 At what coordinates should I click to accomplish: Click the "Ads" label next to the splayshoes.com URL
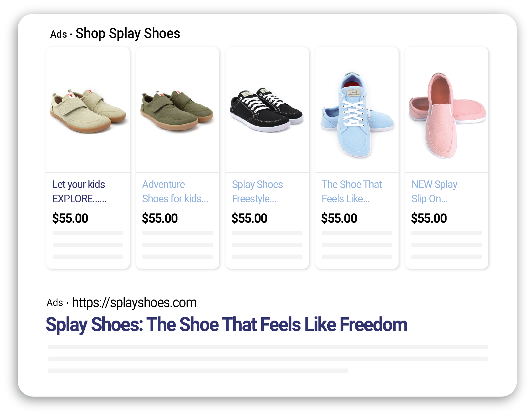click(x=55, y=303)
